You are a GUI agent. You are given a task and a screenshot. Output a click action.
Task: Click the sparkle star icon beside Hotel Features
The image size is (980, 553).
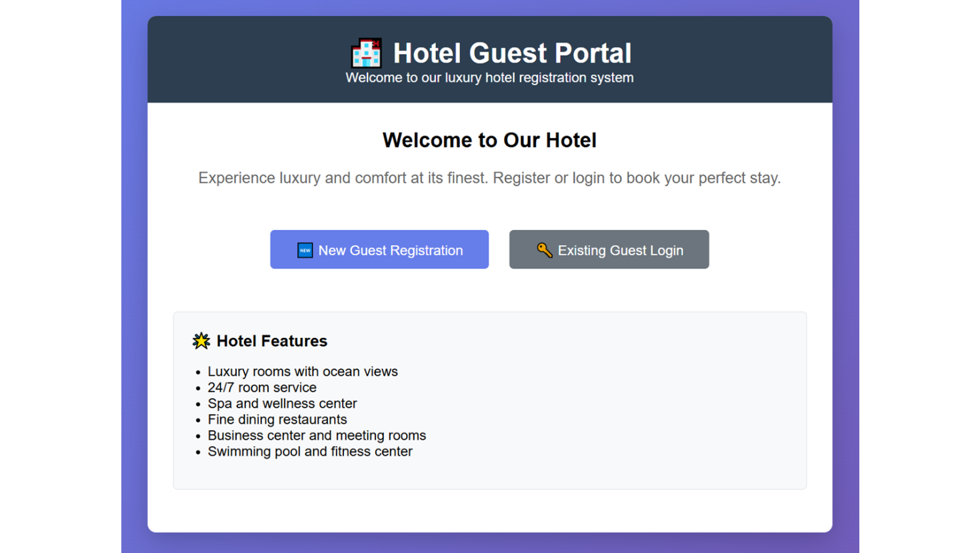pyautogui.click(x=201, y=341)
